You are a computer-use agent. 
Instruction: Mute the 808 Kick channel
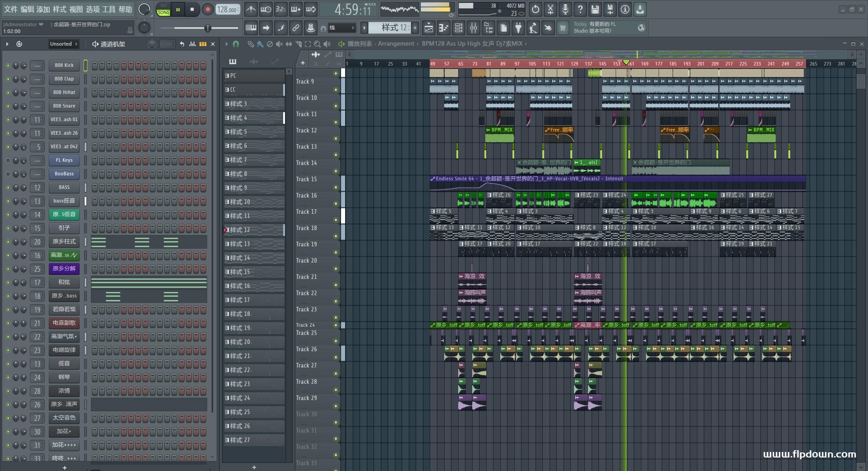(x=8, y=66)
